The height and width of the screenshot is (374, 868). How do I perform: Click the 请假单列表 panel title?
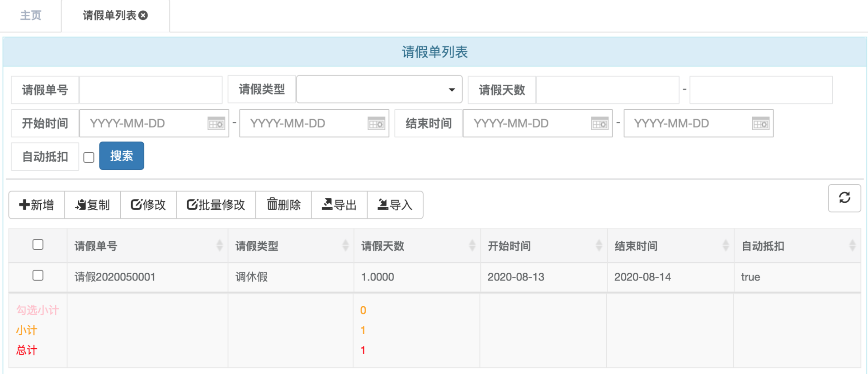click(435, 52)
